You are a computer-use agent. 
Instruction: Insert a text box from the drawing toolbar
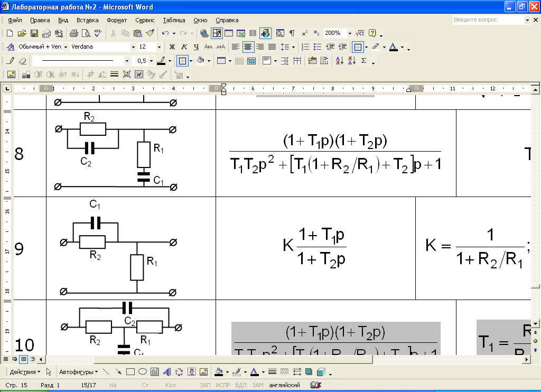[x=155, y=372]
